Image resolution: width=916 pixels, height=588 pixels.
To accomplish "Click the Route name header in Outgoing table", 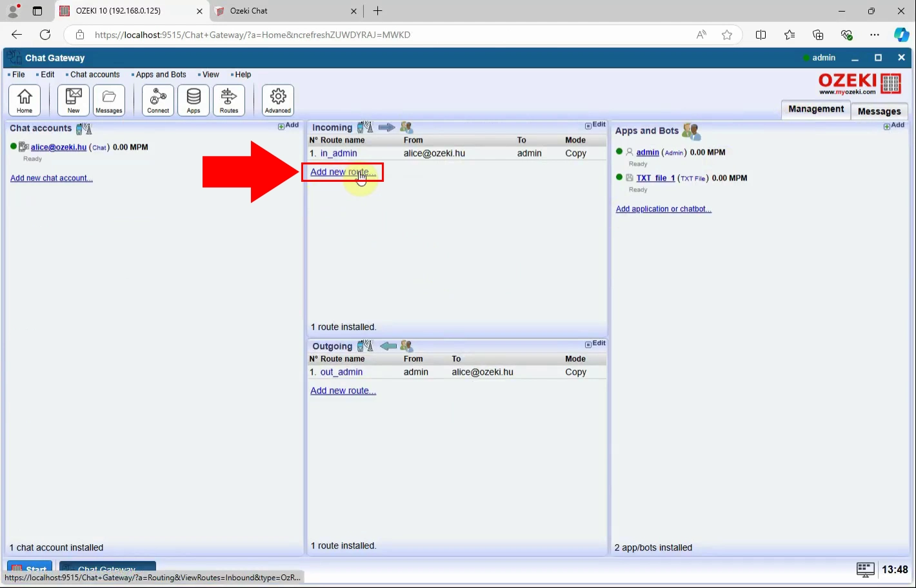I will 343,359.
